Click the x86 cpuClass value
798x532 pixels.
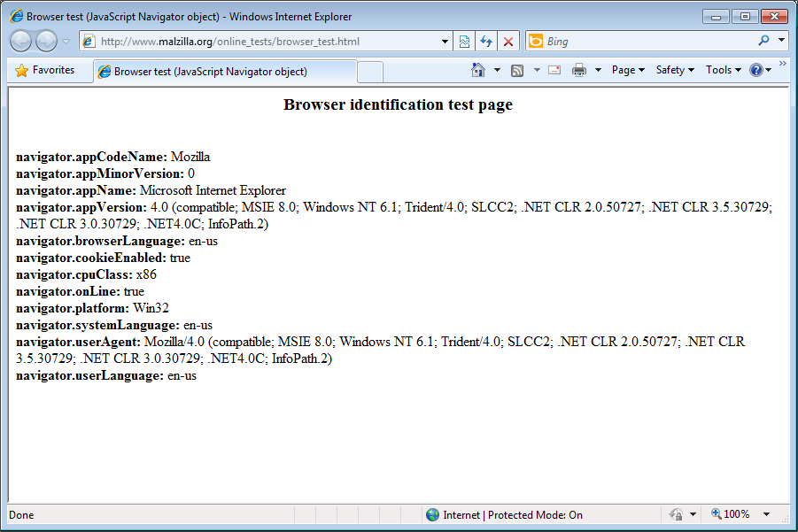point(146,274)
